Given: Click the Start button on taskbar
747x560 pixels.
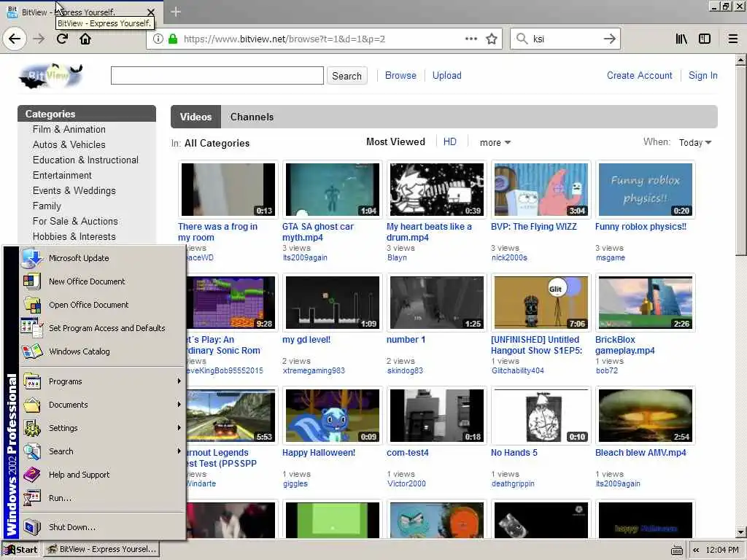Looking at the screenshot, I should (21, 550).
